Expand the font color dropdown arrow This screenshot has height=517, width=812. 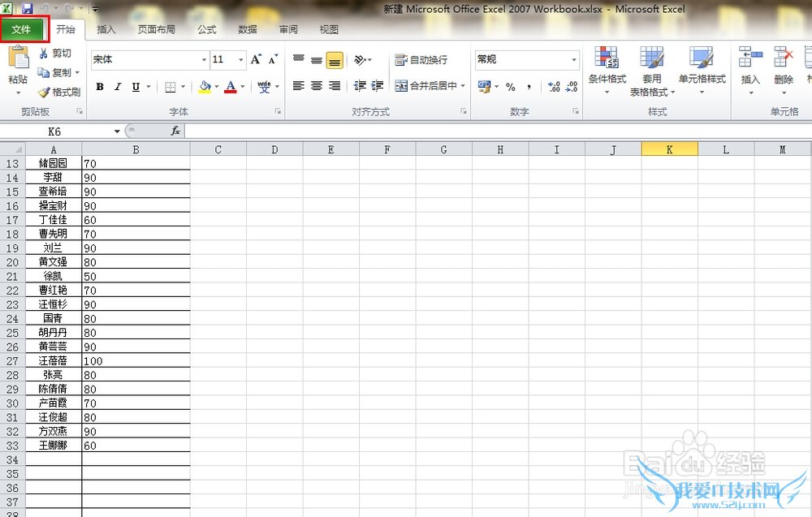tap(242, 87)
